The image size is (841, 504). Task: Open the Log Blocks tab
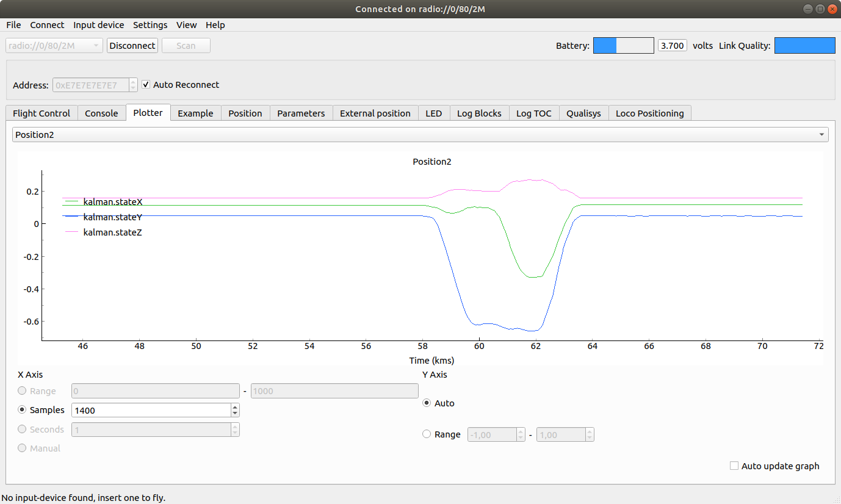click(x=479, y=113)
